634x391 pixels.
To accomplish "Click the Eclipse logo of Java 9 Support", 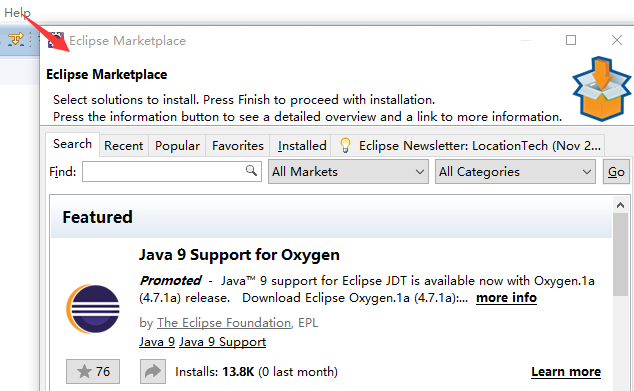I will tap(93, 309).
